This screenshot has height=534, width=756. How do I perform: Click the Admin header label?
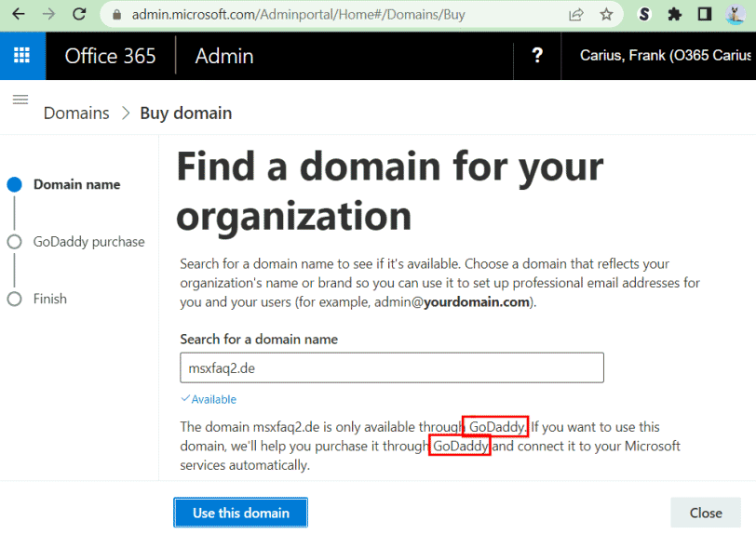click(x=224, y=57)
